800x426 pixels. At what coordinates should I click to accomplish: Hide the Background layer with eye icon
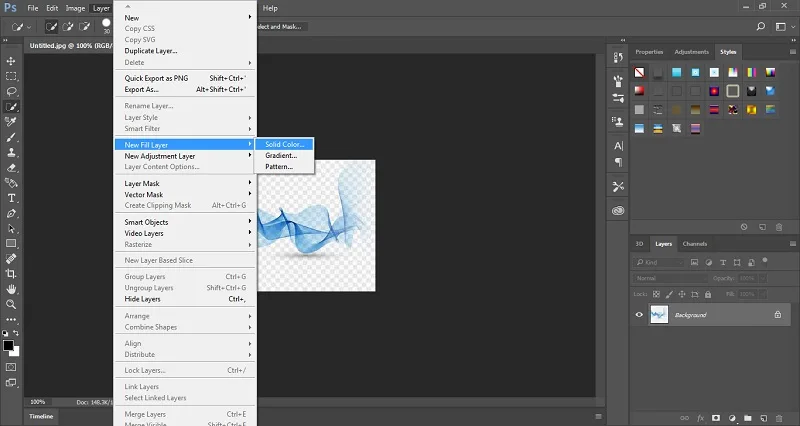point(639,315)
